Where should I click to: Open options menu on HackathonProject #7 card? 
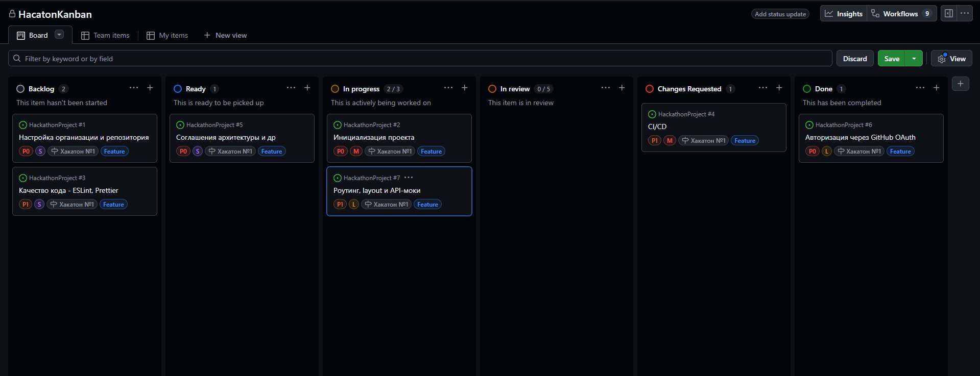click(409, 178)
